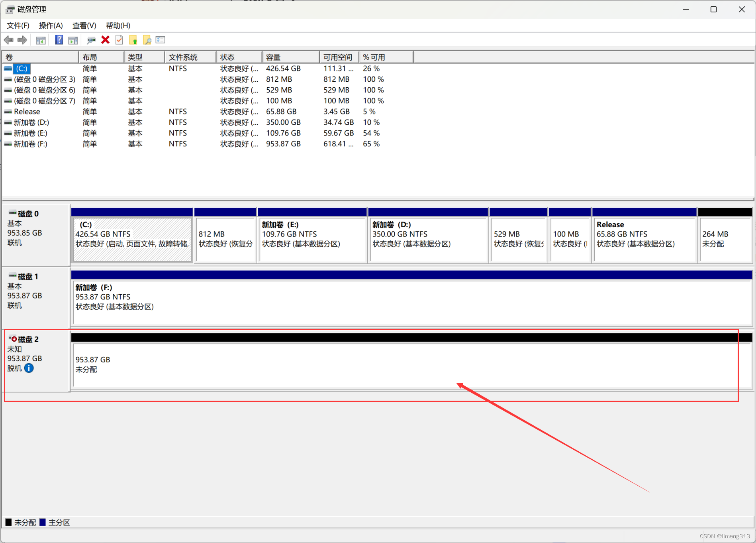Click the folder search icon
This screenshot has height=543, width=756.
tap(147, 40)
